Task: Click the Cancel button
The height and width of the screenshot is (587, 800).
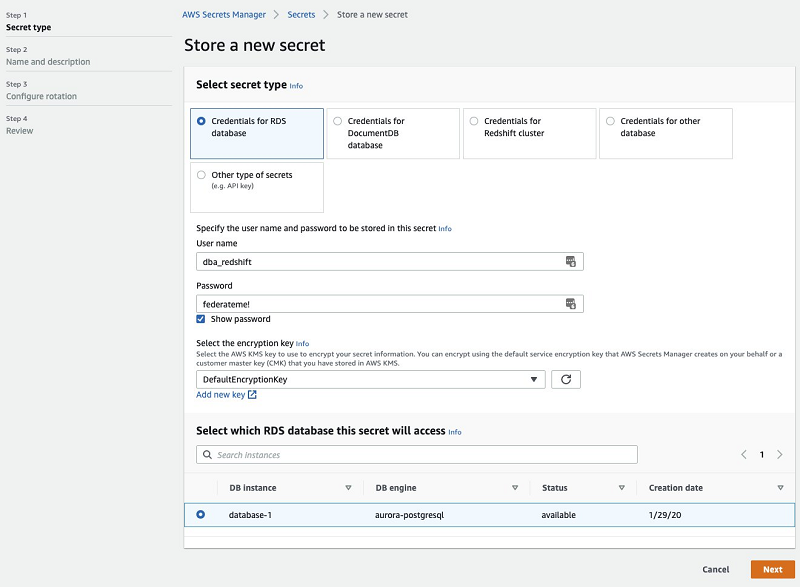Action: point(715,569)
